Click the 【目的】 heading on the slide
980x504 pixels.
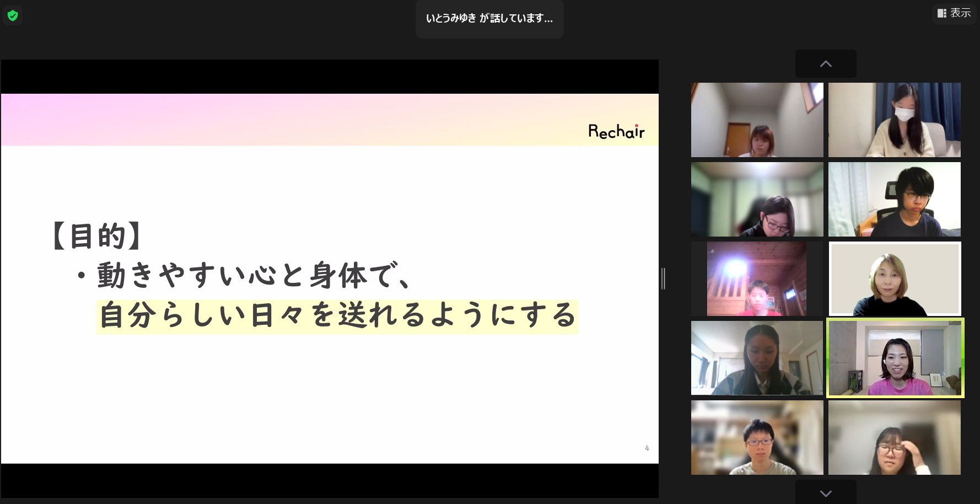(97, 235)
